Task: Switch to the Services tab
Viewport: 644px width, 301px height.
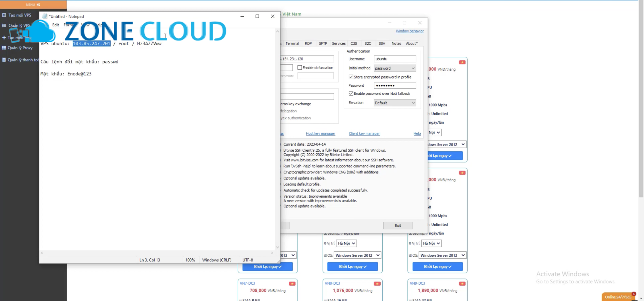Action: (x=339, y=43)
